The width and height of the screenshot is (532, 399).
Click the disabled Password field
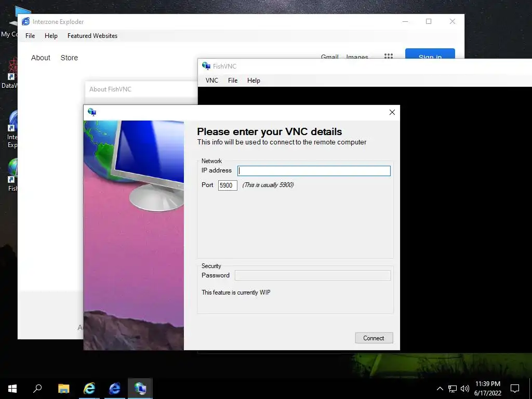312,275
